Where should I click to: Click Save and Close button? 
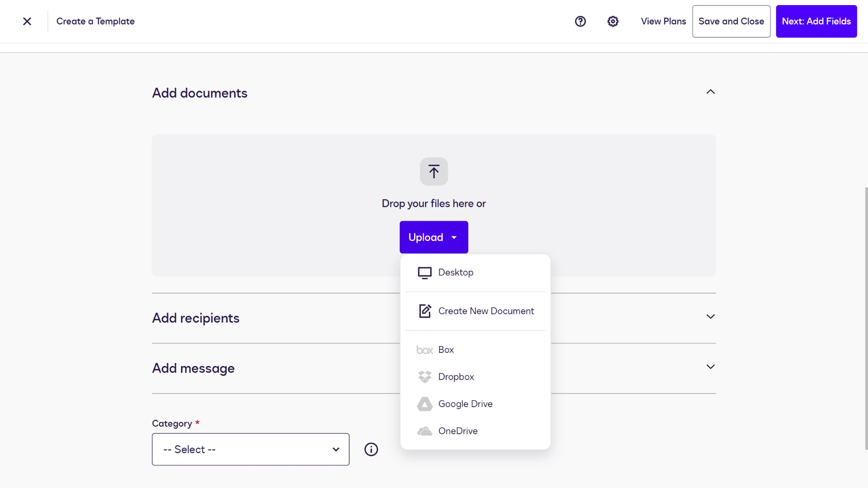(x=731, y=21)
